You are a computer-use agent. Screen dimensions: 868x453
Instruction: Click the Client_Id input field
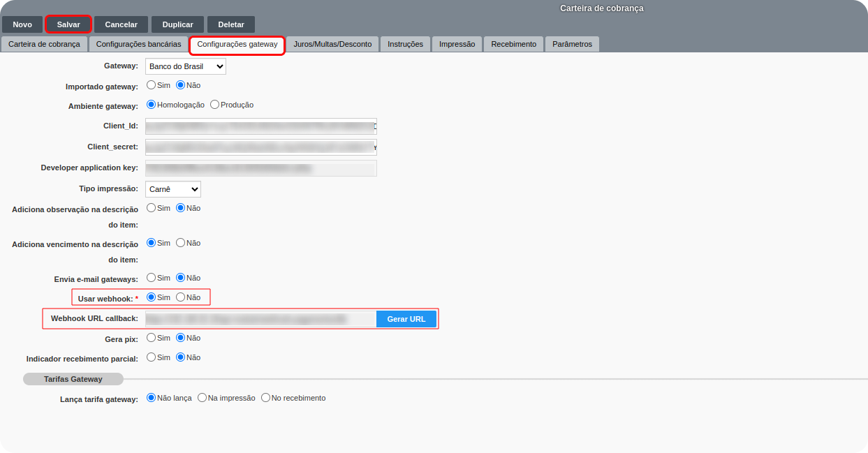click(x=260, y=126)
